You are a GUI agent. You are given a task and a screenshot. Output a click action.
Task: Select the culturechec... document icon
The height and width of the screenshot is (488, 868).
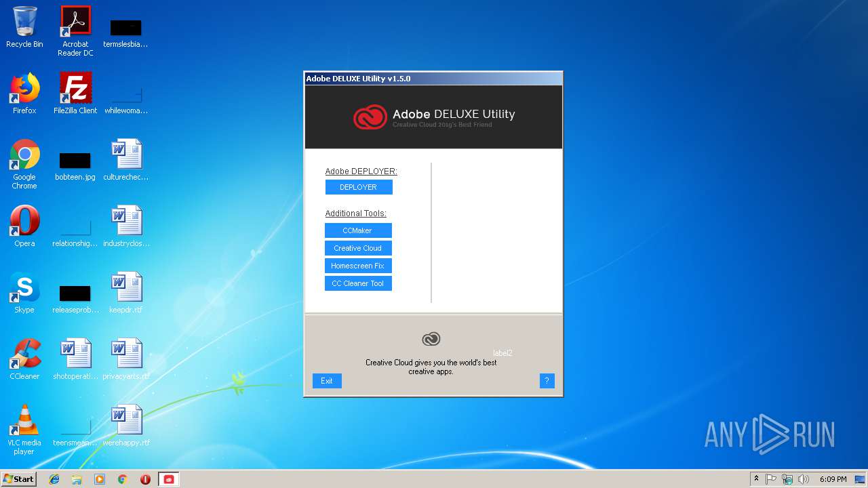tap(126, 160)
